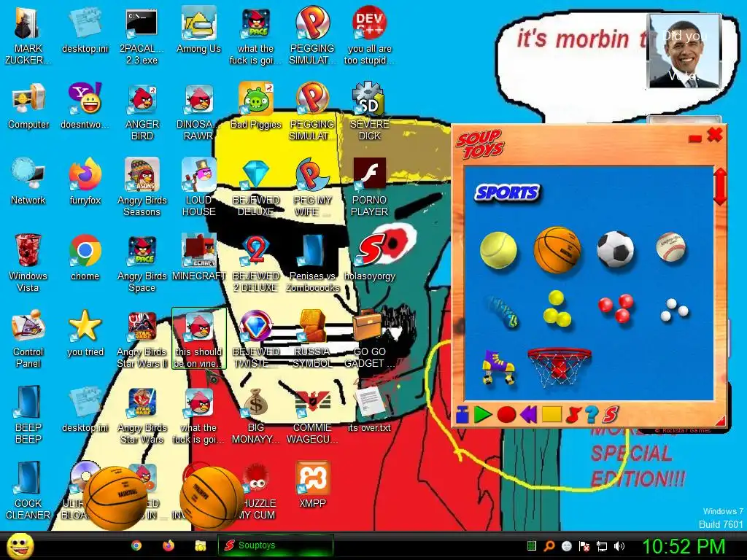Image resolution: width=747 pixels, height=560 pixels.
Task: Open the network tray icon
Action: coord(602,546)
